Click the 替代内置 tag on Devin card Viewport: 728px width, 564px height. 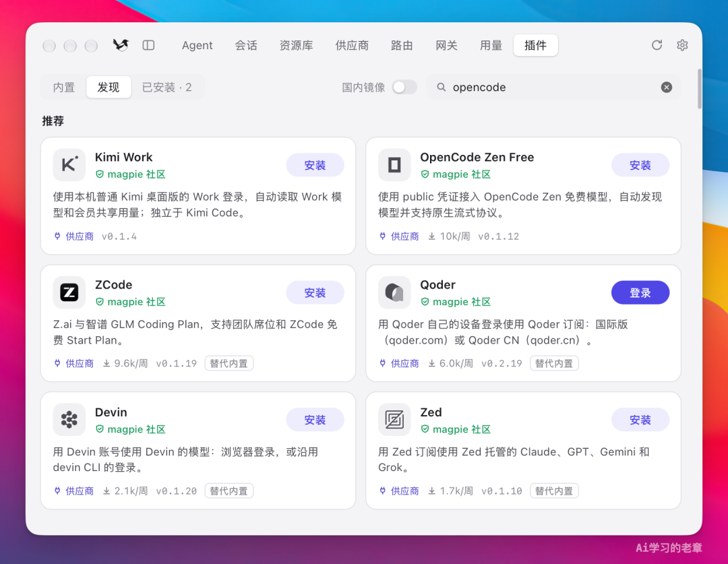pyautogui.click(x=229, y=491)
